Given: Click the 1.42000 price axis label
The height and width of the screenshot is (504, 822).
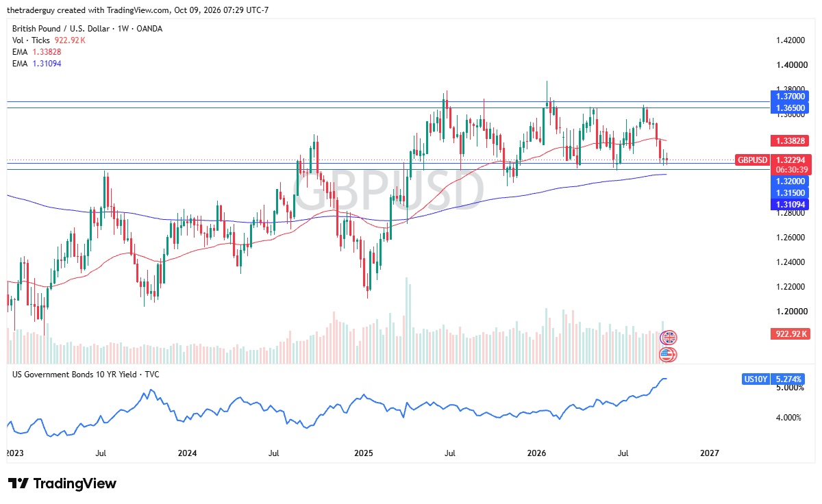Looking at the screenshot, I should 790,40.
